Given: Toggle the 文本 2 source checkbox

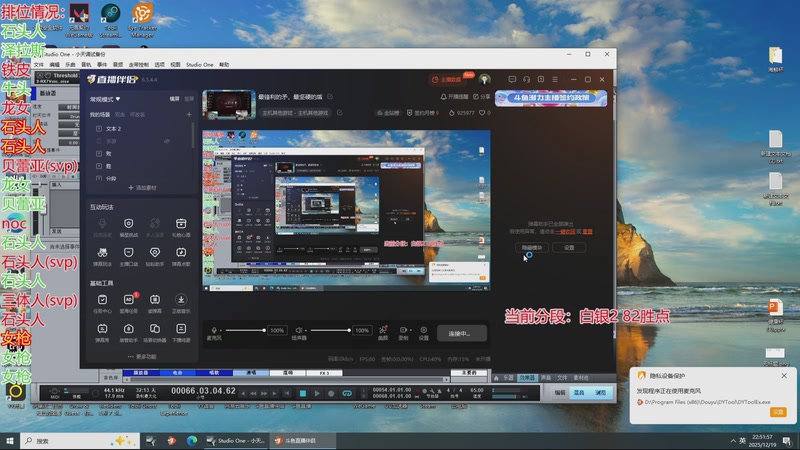Looking at the screenshot, I should point(99,129).
